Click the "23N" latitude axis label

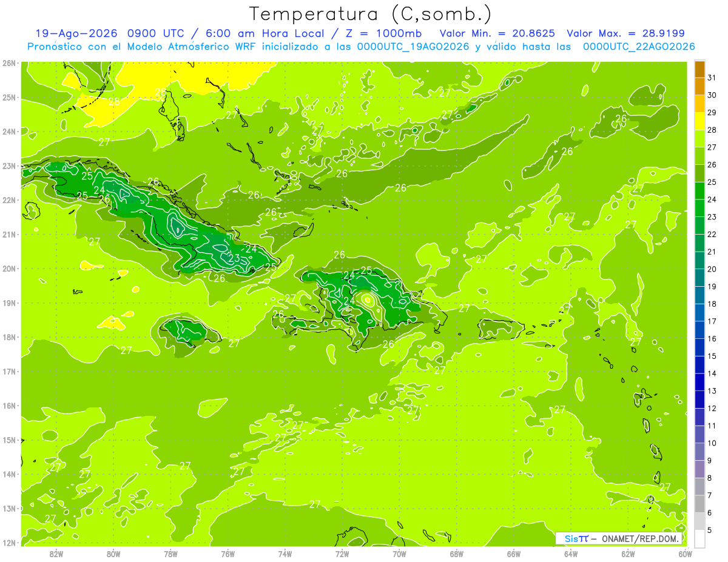[x=8, y=166]
